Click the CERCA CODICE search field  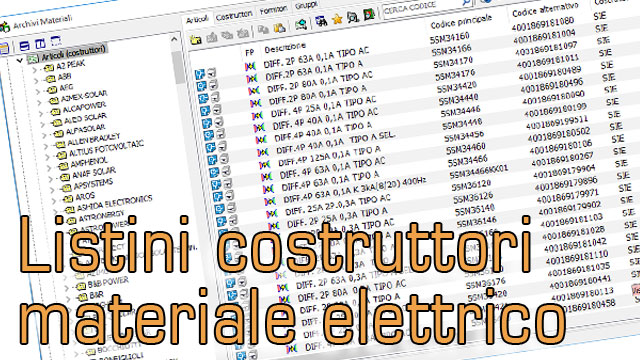tap(422, 7)
